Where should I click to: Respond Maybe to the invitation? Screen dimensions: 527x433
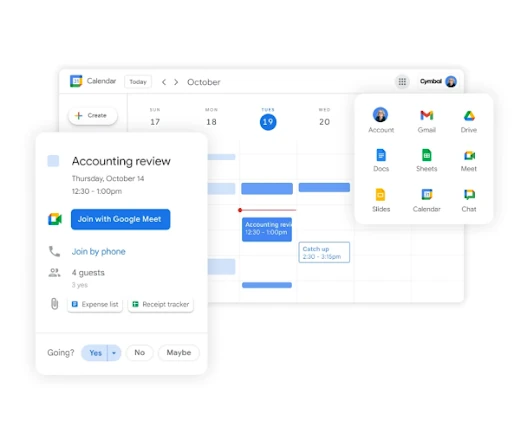(179, 353)
